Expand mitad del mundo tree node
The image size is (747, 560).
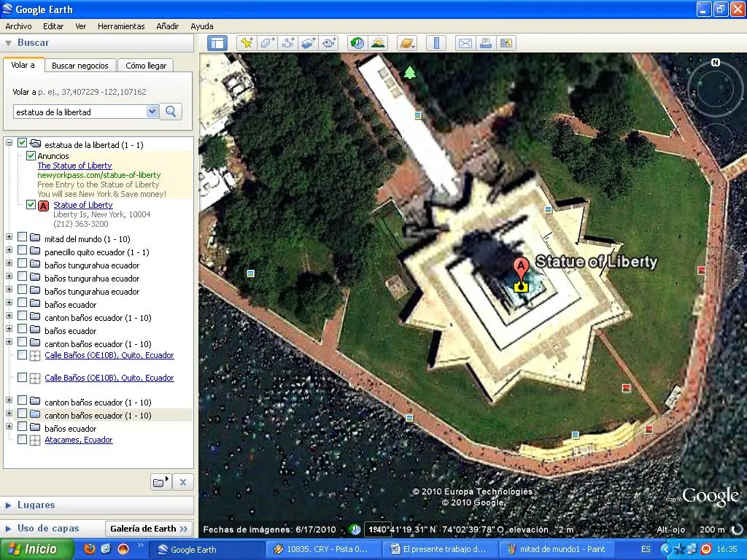[x=9, y=237]
